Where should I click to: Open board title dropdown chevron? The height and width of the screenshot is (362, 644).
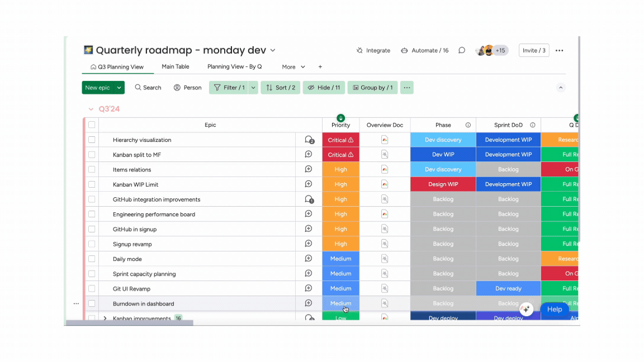pyautogui.click(x=273, y=50)
